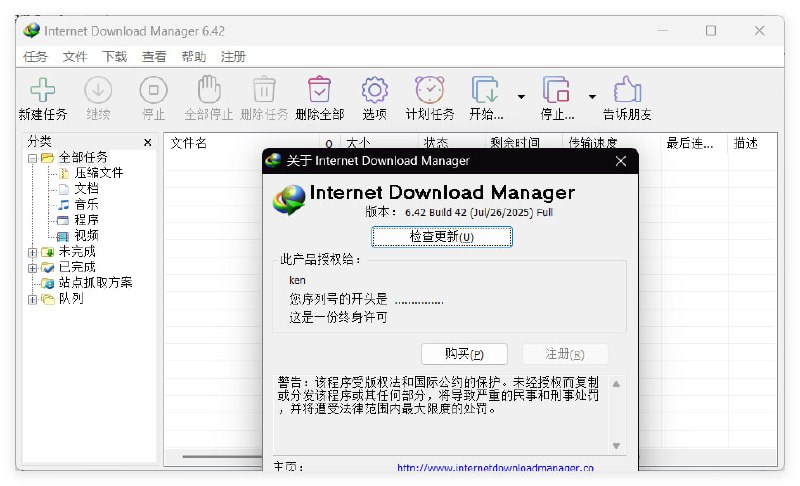Click the serial number prefix text (您序列号的开头是)
This screenshot has width=800, height=486.
[x=338, y=299]
